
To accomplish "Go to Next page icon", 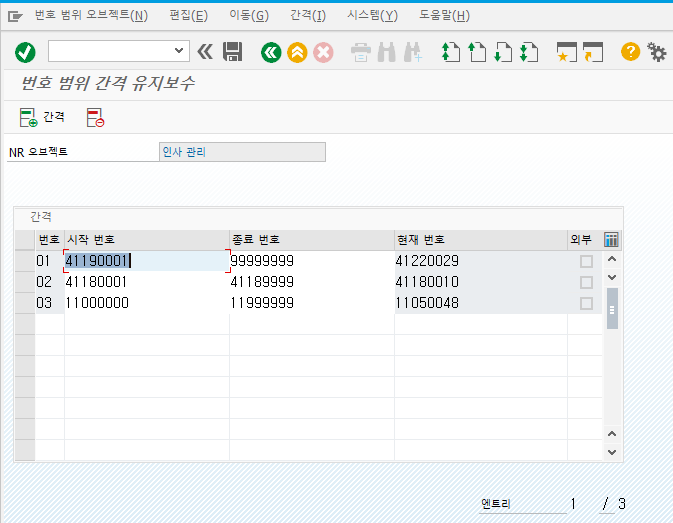I will tap(503, 52).
